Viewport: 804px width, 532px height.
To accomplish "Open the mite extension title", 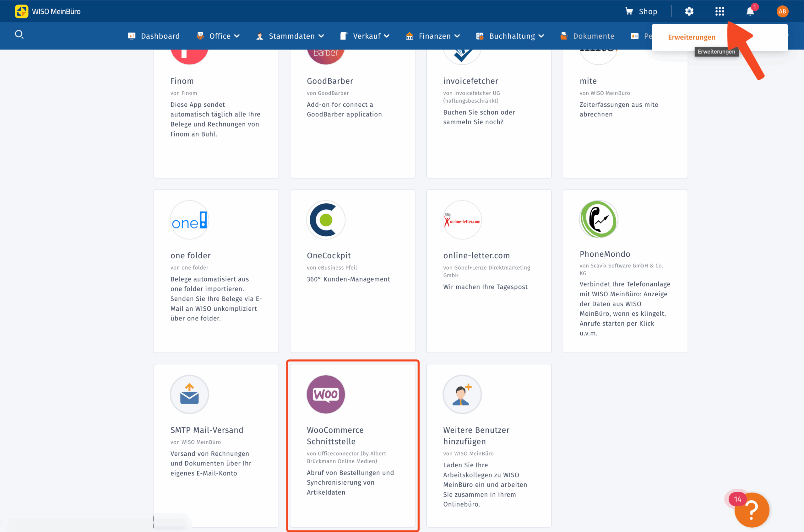I will [588, 81].
